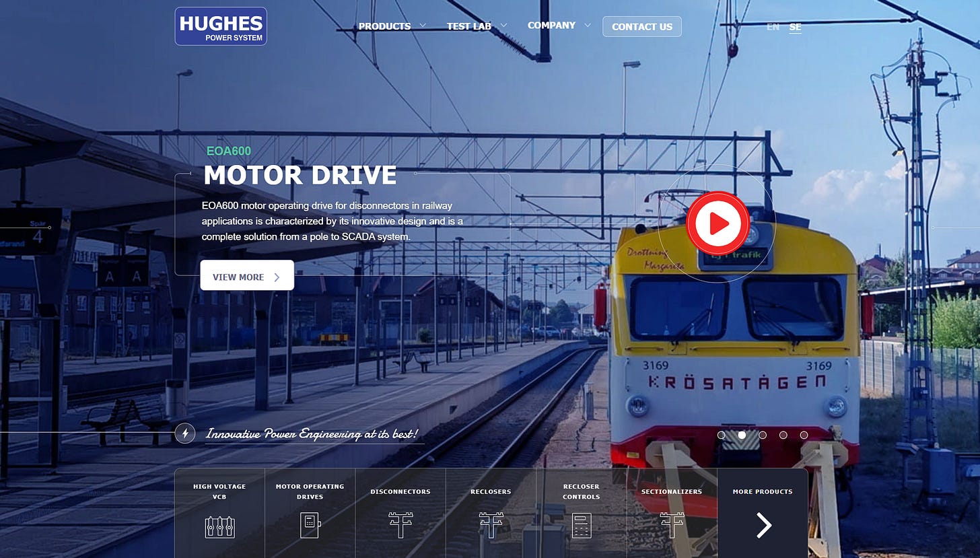Choose the Reclosers product icon
Screen dimensions: 980x558
(491, 525)
